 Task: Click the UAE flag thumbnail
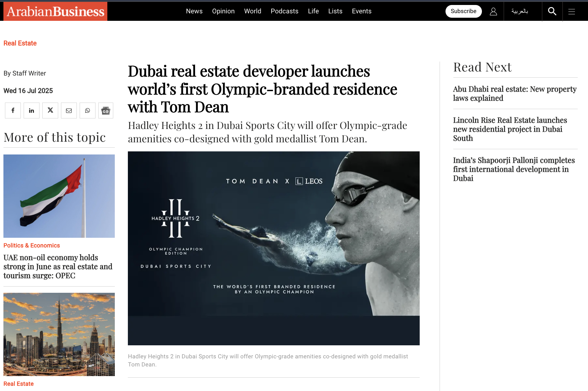pos(59,196)
